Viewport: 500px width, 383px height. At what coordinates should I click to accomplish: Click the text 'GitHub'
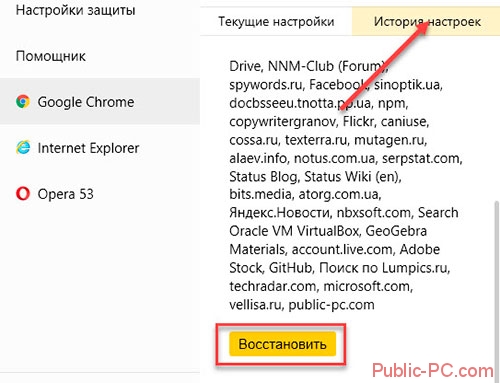290,268
